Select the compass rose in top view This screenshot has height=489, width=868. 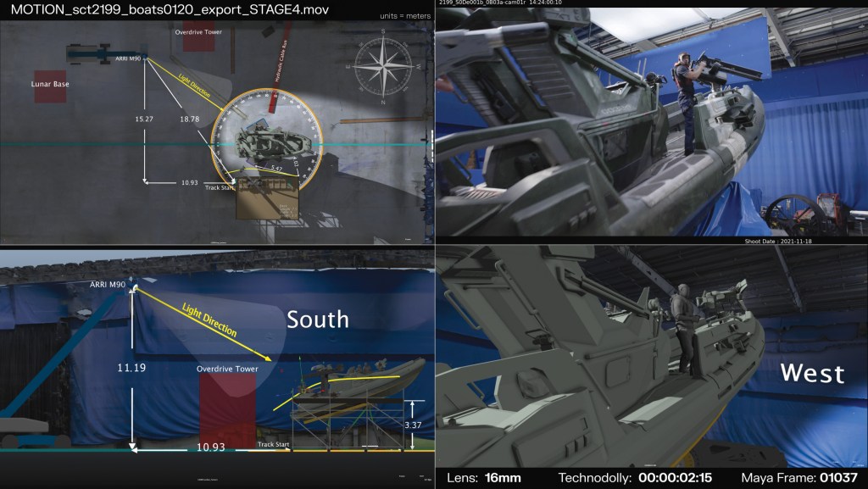(384, 68)
